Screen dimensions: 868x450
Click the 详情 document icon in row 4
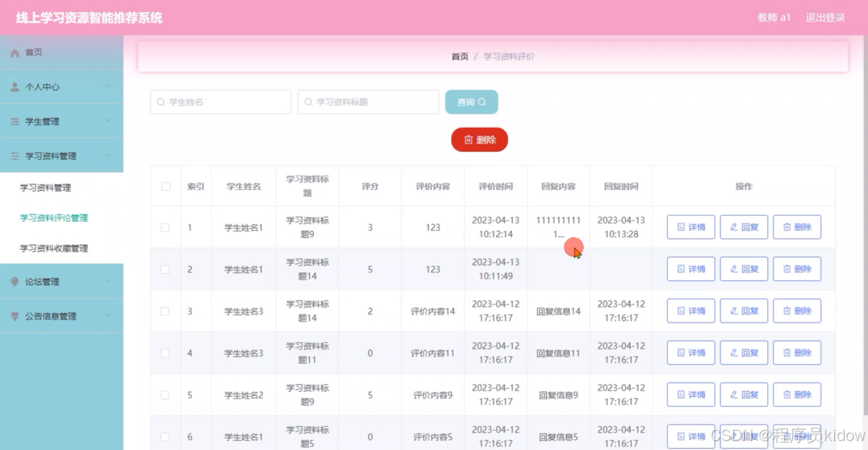681,353
